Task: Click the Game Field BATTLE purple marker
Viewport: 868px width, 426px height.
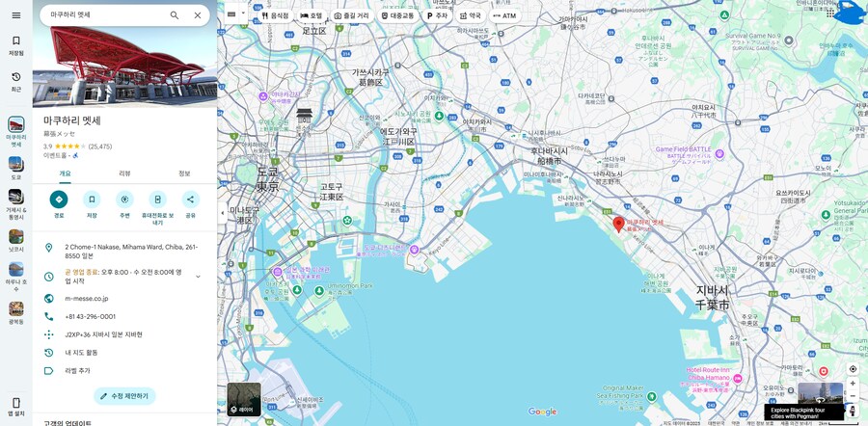Action: tap(719, 154)
